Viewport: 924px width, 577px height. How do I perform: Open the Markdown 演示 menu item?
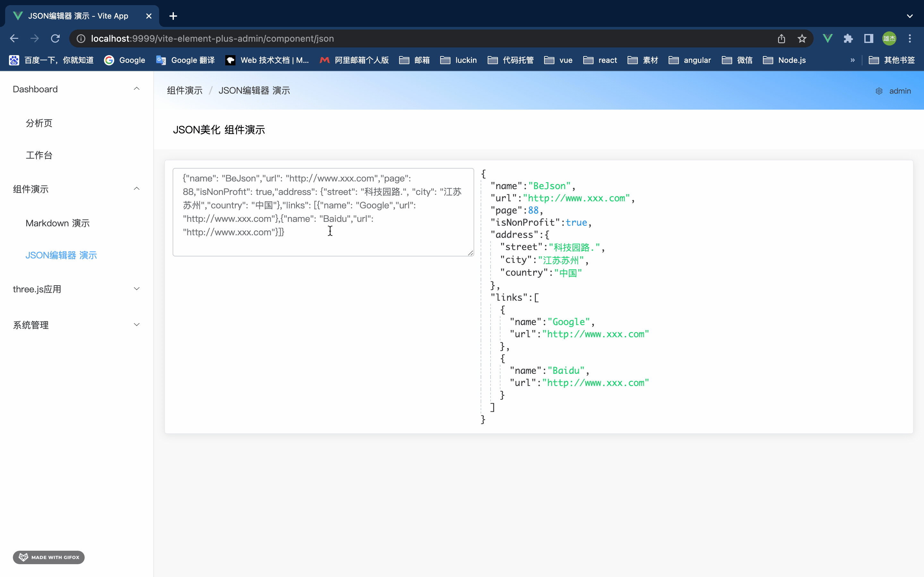coord(58,223)
